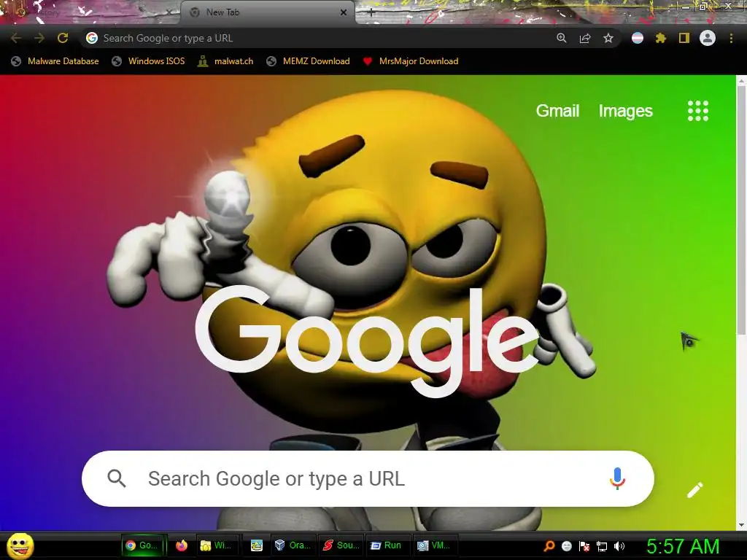Click the scrollbar up arrow

point(741,80)
